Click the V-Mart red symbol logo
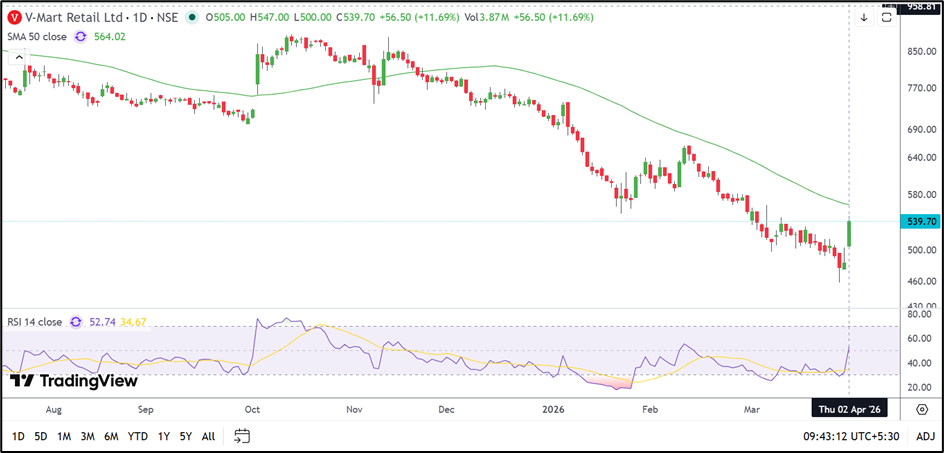Image resolution: width=944 pixels, height=453 pixels. (14, 17)
